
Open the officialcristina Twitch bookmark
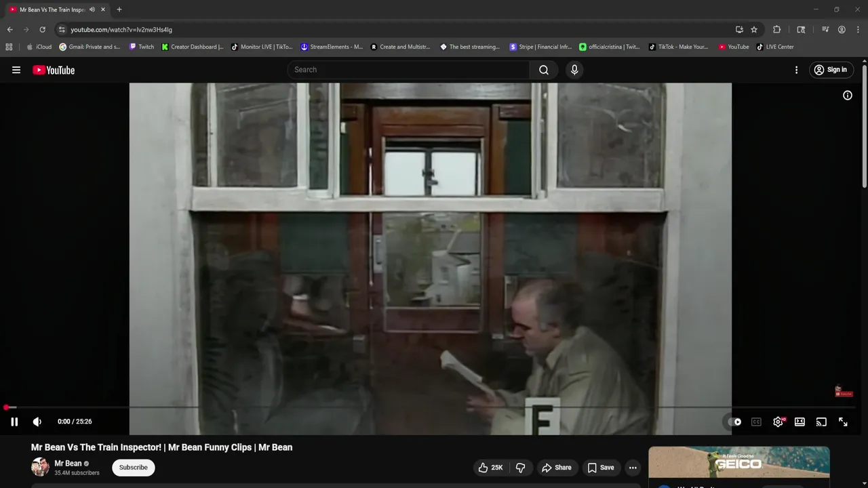[610, 47]
